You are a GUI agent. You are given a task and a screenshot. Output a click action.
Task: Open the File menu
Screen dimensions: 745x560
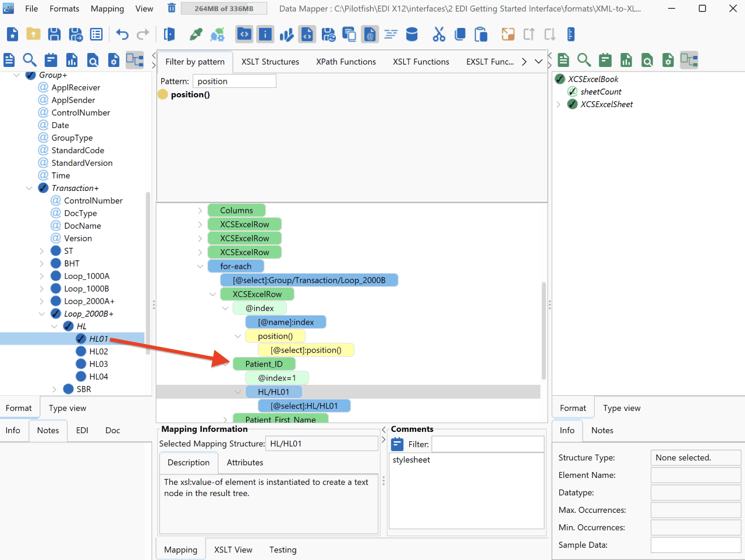coord(31,8)
